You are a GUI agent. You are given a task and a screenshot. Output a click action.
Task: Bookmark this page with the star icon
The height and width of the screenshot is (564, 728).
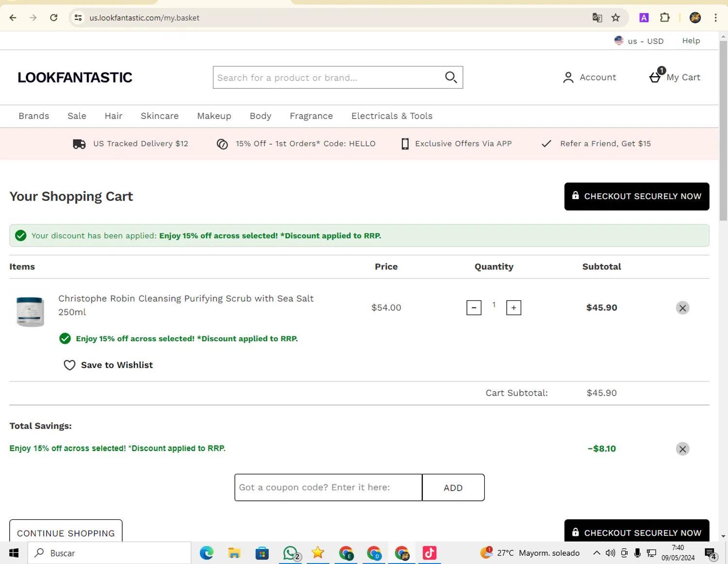tap(615, 18)
